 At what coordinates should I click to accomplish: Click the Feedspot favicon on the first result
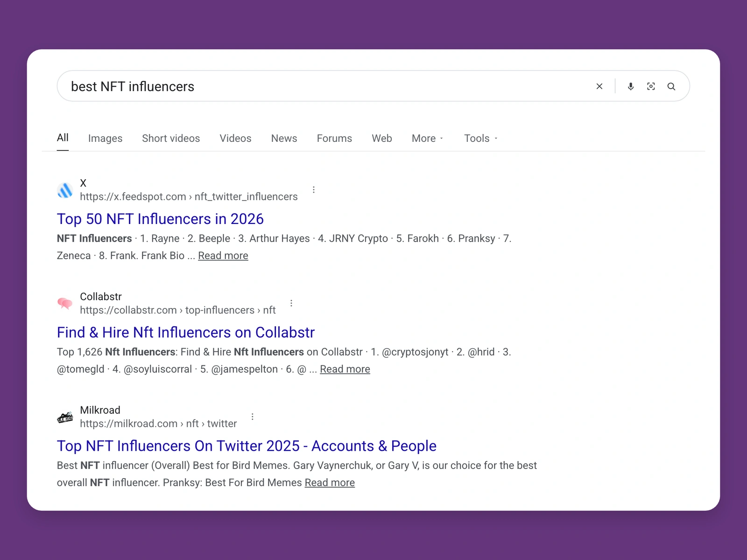[x=65, y=190]
